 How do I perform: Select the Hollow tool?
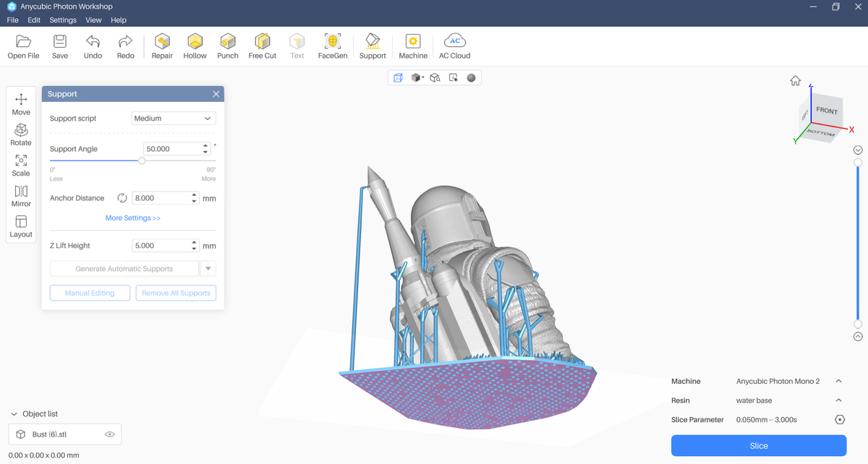(x=195, y=46)
